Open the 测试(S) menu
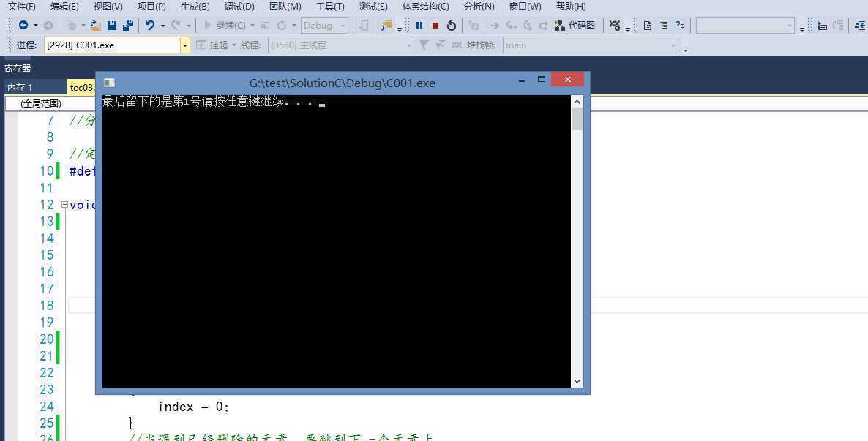 (373, 7)
